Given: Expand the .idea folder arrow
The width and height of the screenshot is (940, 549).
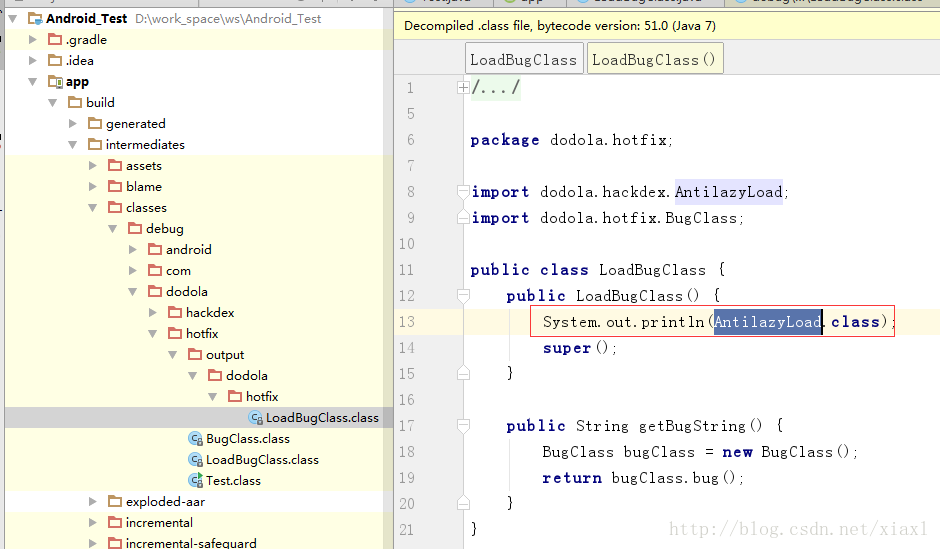Looking at the screenshot, I should click(32, 61).
